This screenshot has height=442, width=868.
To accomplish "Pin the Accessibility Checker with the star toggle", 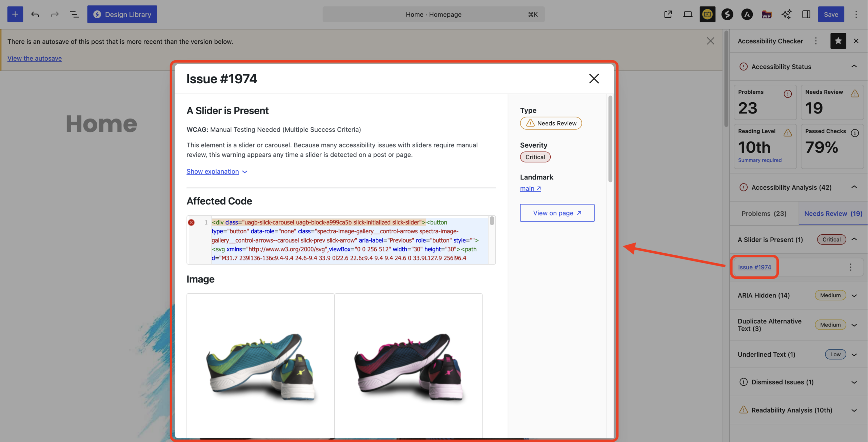I will coord(838,41).
